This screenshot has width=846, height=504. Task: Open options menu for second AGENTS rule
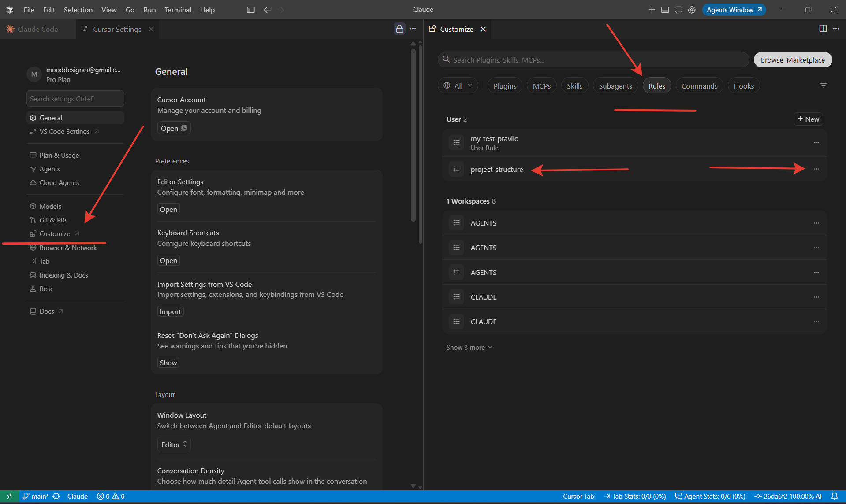pyautogui.click(x=816, y=248)
